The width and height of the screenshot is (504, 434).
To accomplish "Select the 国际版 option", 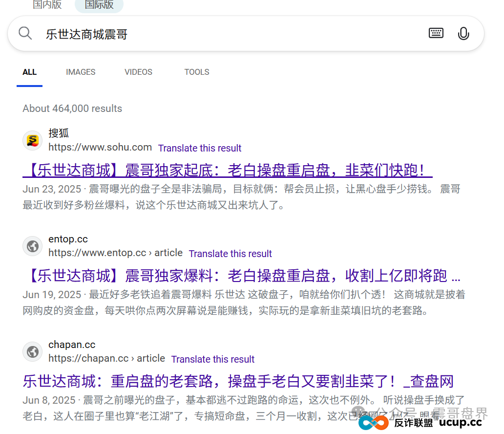I will [99, 5].
